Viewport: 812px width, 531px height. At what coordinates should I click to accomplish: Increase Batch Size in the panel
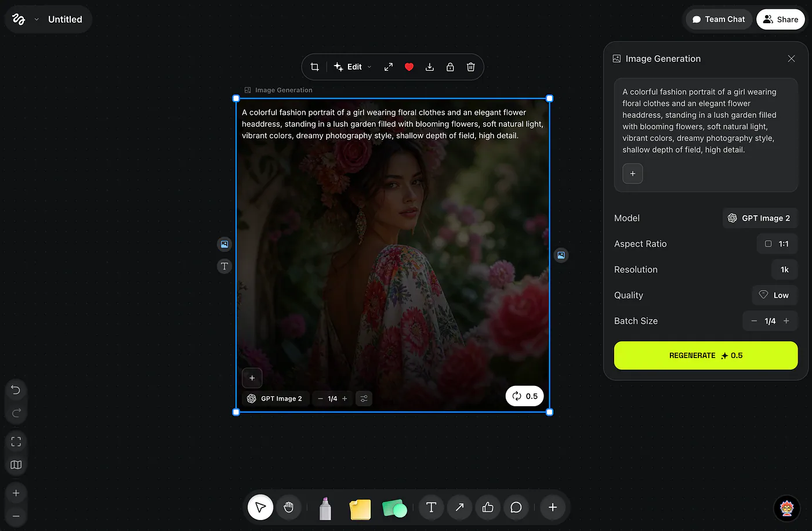(786, 321)
